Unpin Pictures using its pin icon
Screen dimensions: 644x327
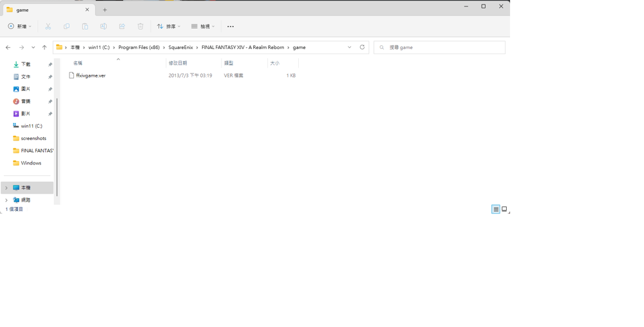click(50, 89)
